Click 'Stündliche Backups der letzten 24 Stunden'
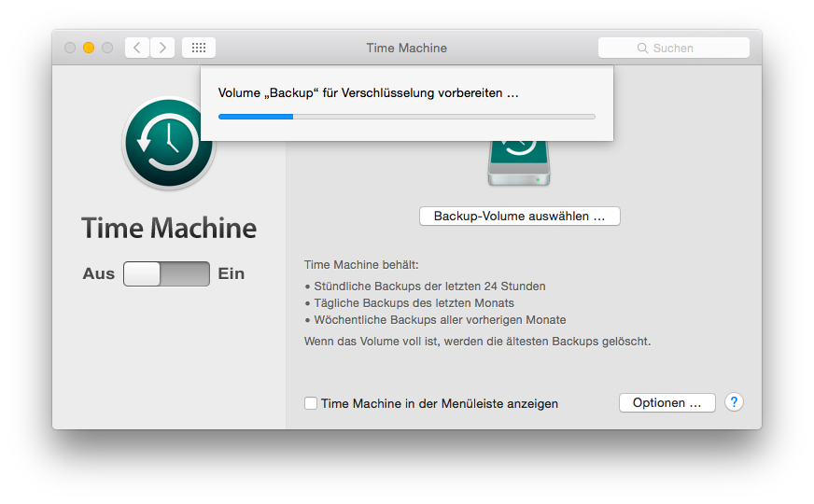Viewport: 814px width, 504px height. (x=429, y=287)
